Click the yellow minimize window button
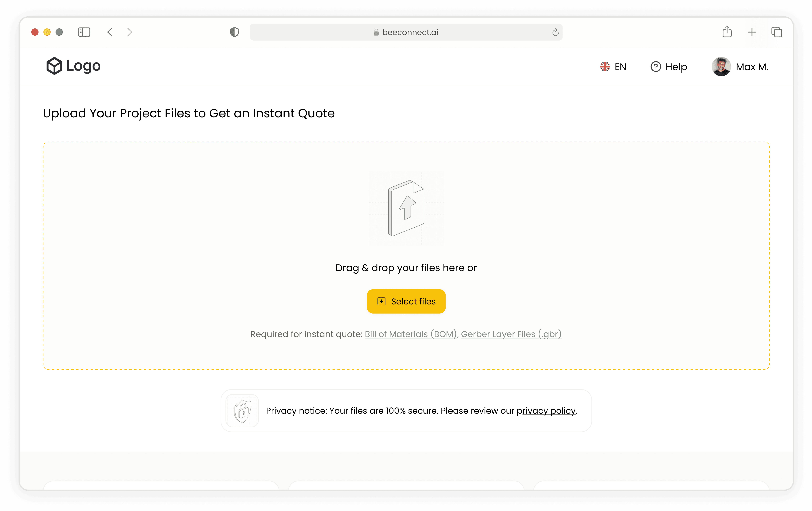This screenshot has height=511, width=812. (x=47, y=32)
